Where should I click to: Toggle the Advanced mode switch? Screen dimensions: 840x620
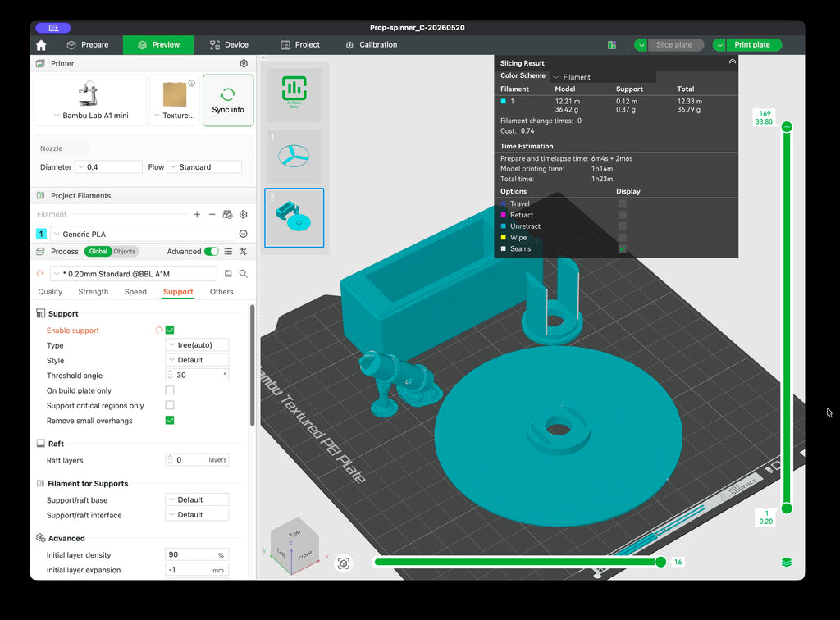point(212,251)
